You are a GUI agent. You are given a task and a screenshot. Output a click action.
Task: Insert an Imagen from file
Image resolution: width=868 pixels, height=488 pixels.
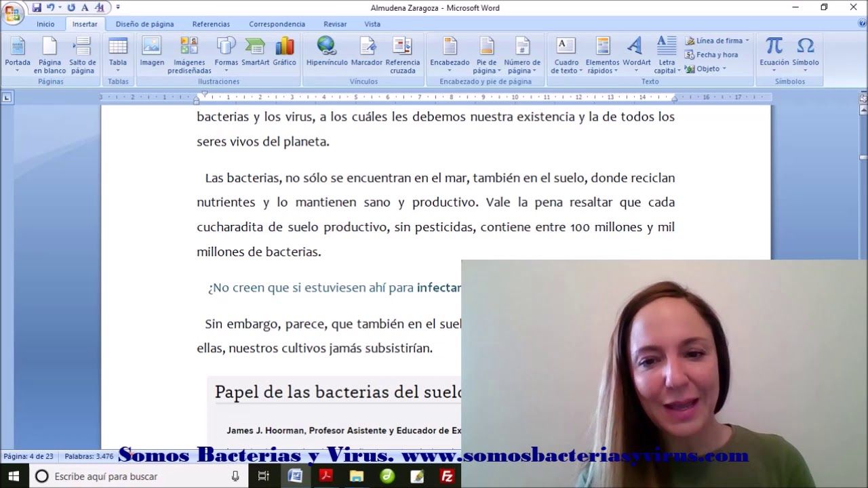coord(152,54)
